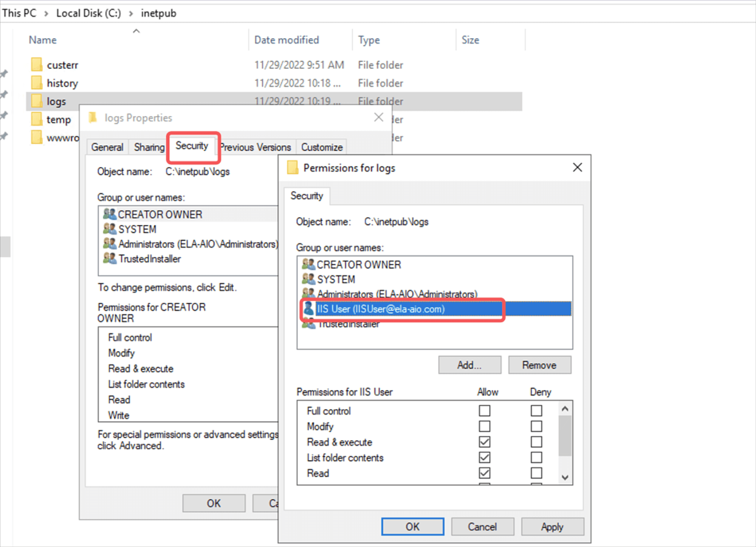Click the Add button to add a user
The height and width of the screenshot is (547, 756).
pyautogui.click(x=469, y=365)
